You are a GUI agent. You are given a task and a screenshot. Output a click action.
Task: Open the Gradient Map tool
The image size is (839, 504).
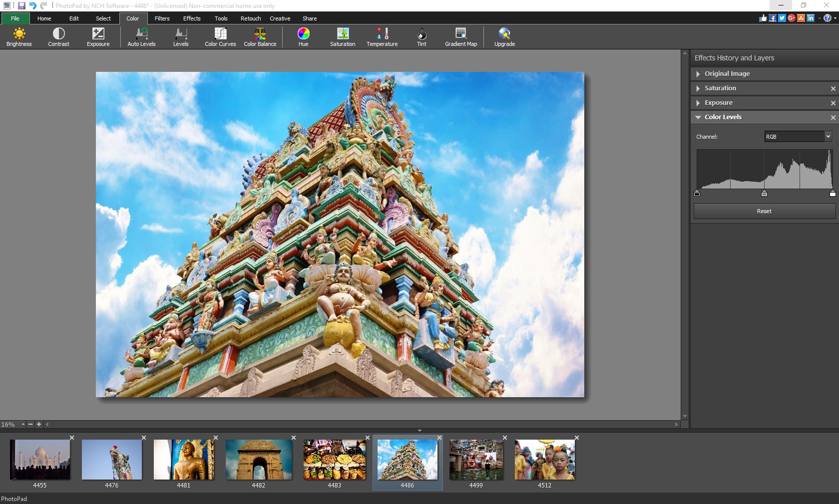pyautogui.click(x=460, y=37)
